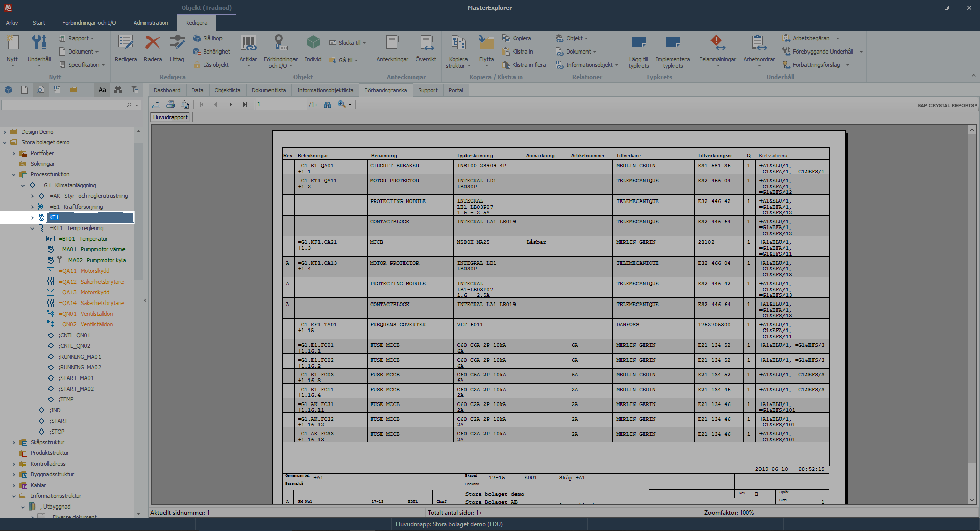Select the blue cube tree view icon
The width and height of the screenshot is (980, 531).
[8, 90]
